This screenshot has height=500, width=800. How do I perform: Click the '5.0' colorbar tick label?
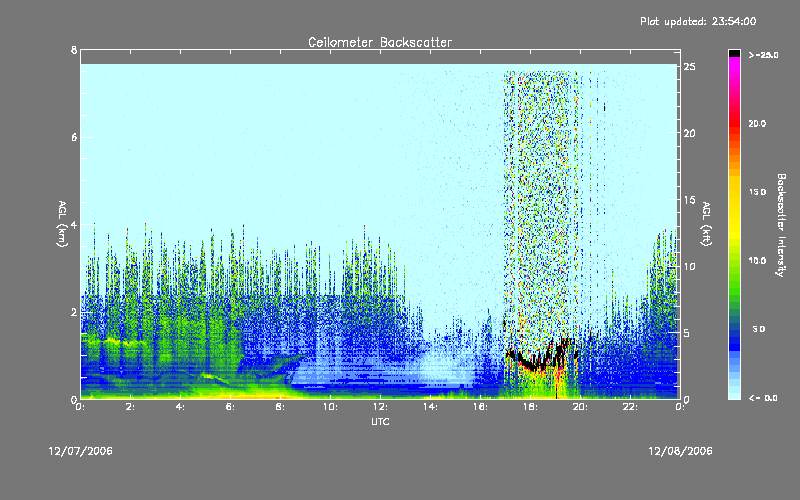[x=759, y=329]
